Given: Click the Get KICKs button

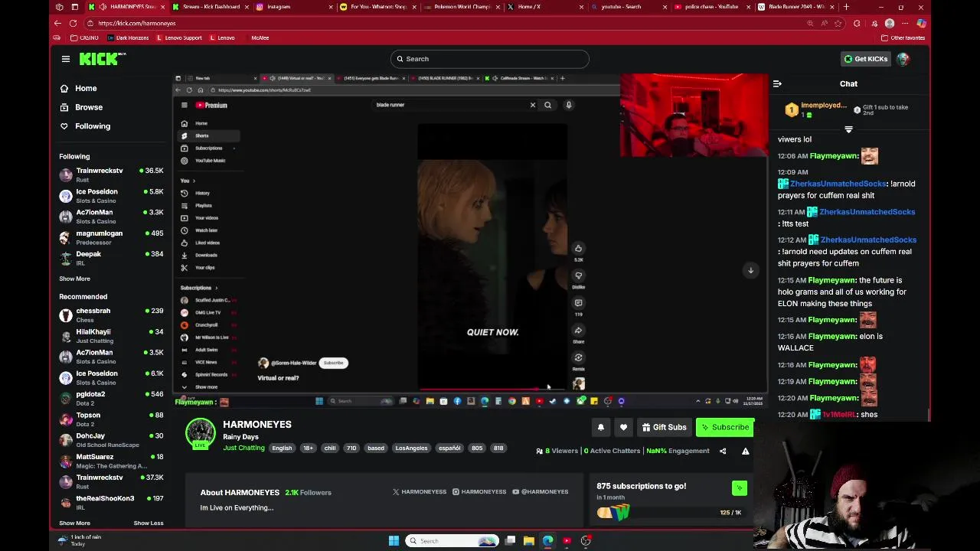Looking at the screenshot, I should tap(865, 59).
